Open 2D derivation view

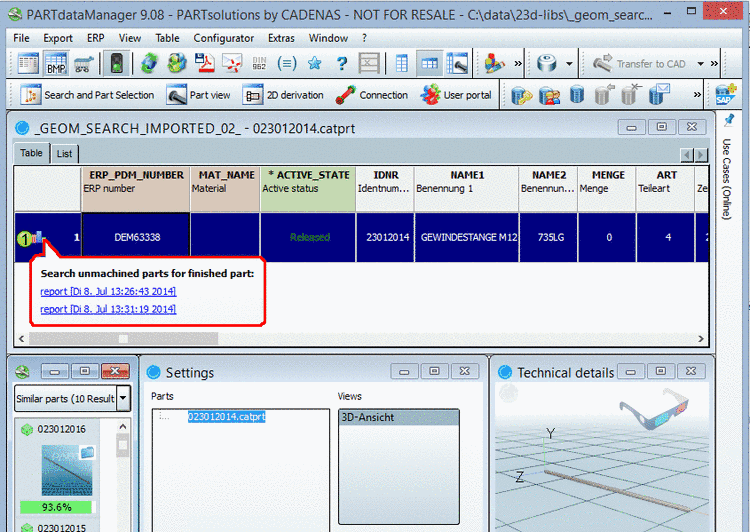pos(283,95)
